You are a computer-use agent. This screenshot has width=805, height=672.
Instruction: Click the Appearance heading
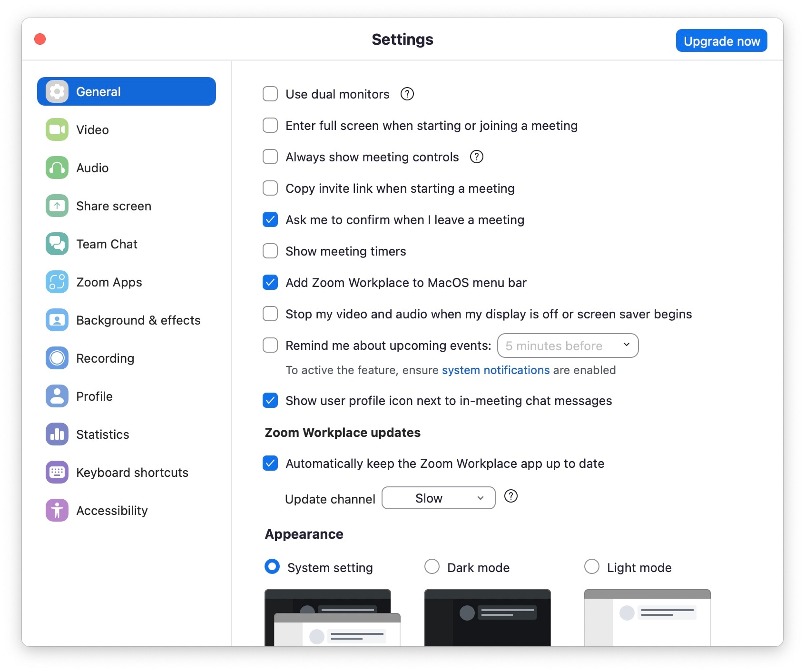[304, 534]
